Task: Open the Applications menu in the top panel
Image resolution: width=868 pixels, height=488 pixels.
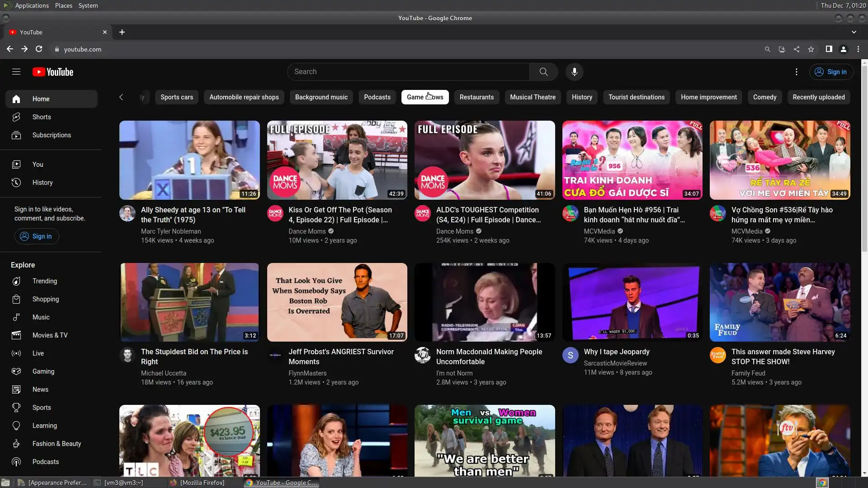Action: 32,5
